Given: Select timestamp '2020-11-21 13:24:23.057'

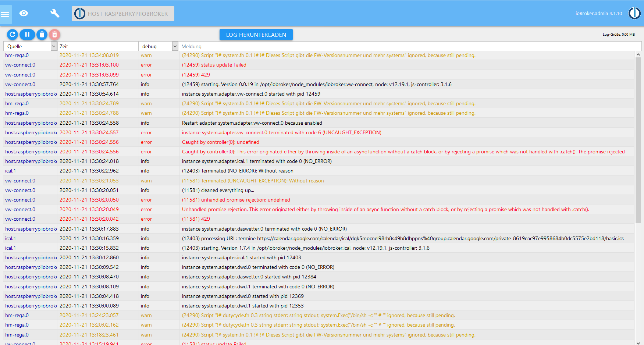Looking at the screenshot, I should tap(89, 315).
